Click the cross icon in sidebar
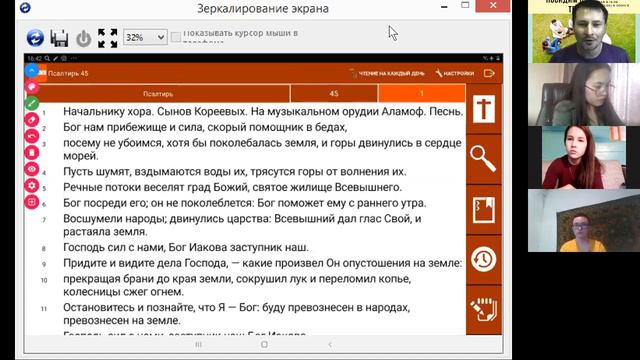This screenshot has width=640, height=360. [484, 109]
